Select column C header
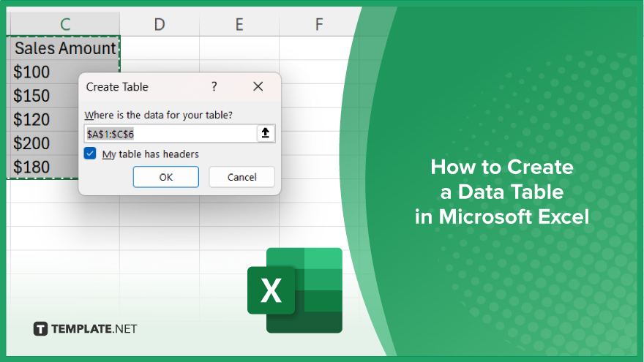Image resolution: width=644 pixels, height=362 pixels. (65, 24)
